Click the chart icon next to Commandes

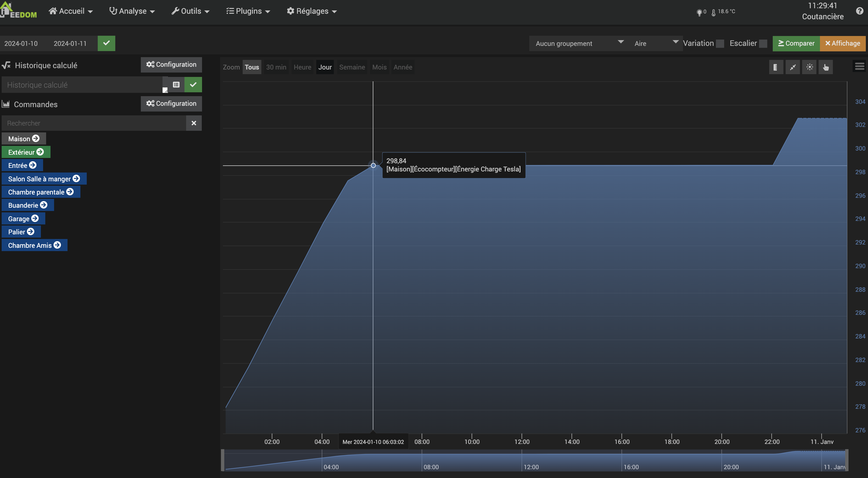tap(6, 104)
